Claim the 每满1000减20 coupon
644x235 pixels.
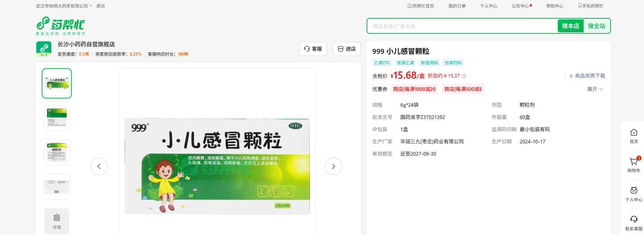click(x=414, y=89)
